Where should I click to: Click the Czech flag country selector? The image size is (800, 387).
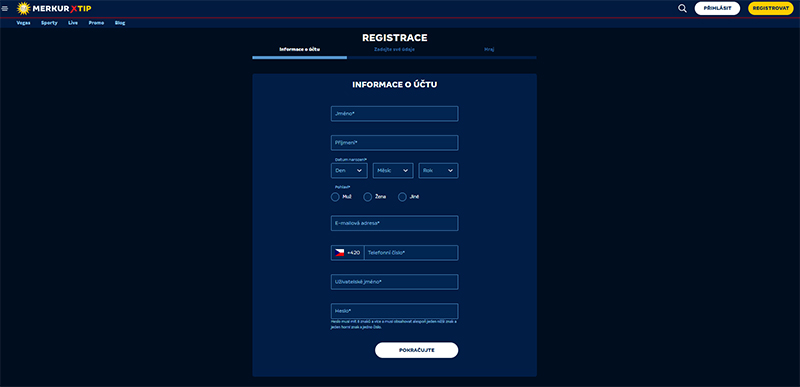(x=339, y=253)
